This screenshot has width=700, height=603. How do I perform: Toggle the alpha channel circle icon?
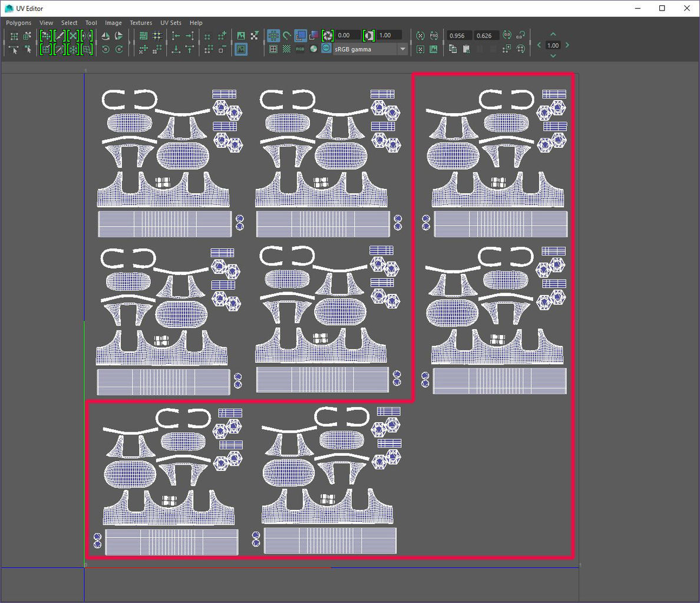pos(313,49)
